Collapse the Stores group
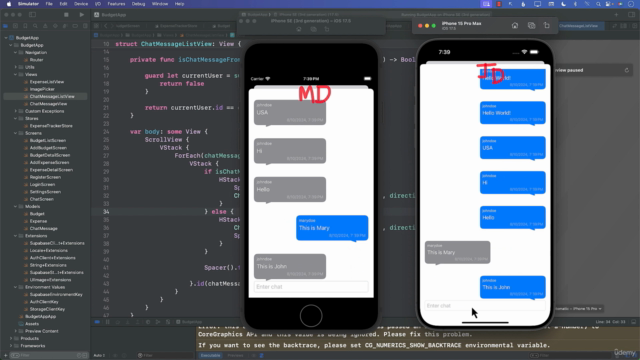 point(16,118)
